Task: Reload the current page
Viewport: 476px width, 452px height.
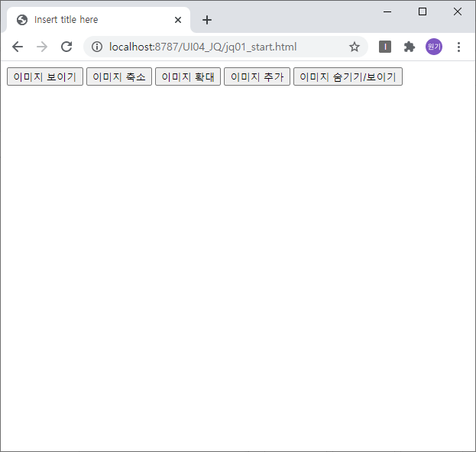Action: coord(66,47)
